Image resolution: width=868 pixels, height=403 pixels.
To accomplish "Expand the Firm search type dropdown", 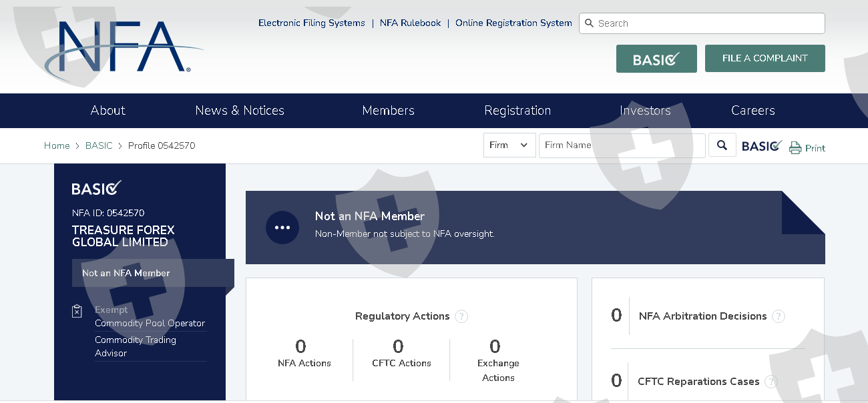I will (x=509, y=145).
